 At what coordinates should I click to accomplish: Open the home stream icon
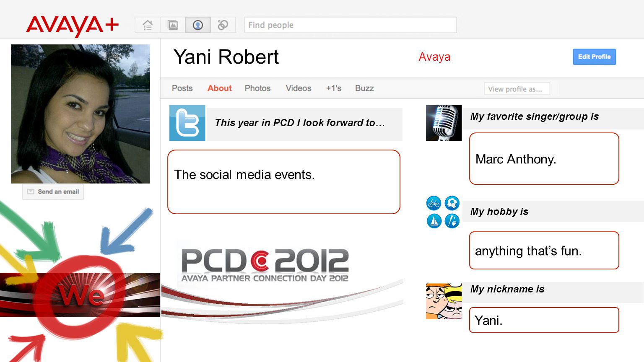click(148, 25)
